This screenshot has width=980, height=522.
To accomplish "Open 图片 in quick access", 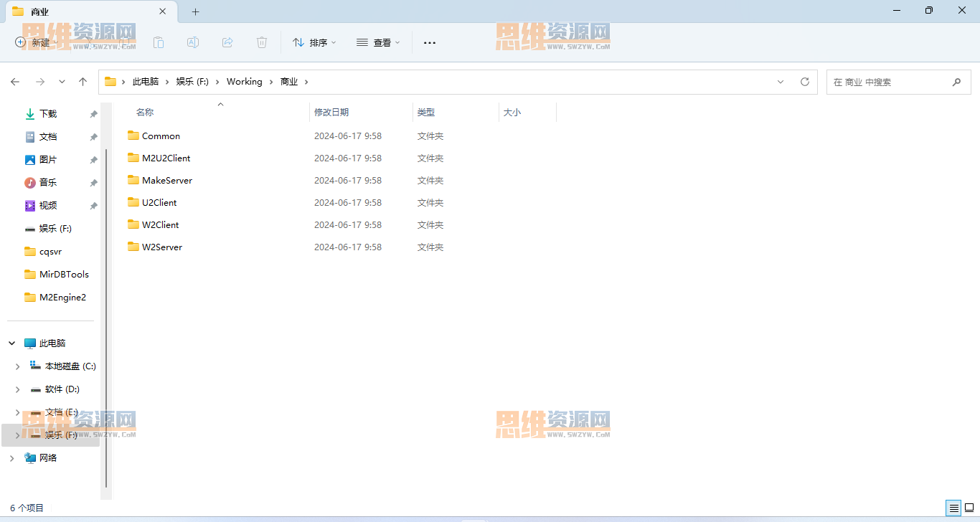I will tap(48, 160).
